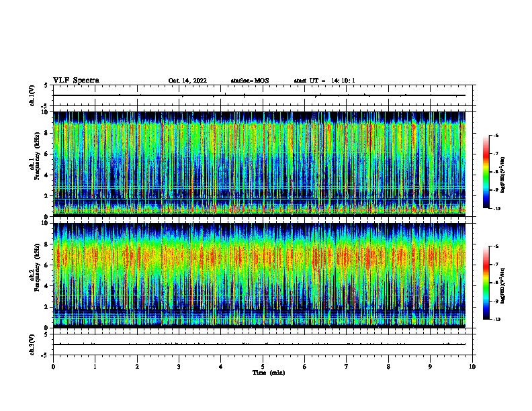Click the "ch.1(V)" axis label of top waveform
Screen dimensions: 532x411
[32, 95]
